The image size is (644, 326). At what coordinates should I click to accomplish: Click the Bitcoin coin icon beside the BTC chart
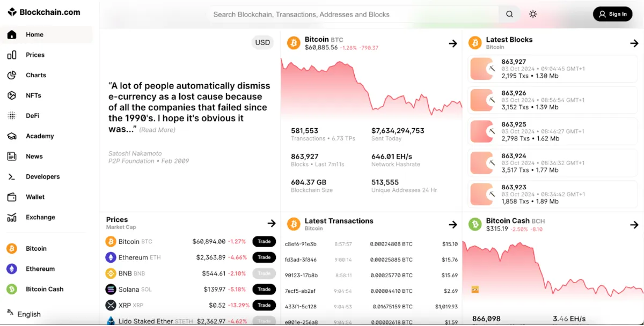pyautogui.click(x=293, y=43)
